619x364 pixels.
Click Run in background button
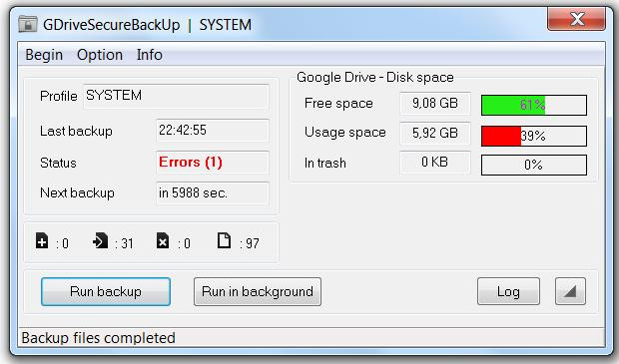pyautogui.click(x=258, y=291)
